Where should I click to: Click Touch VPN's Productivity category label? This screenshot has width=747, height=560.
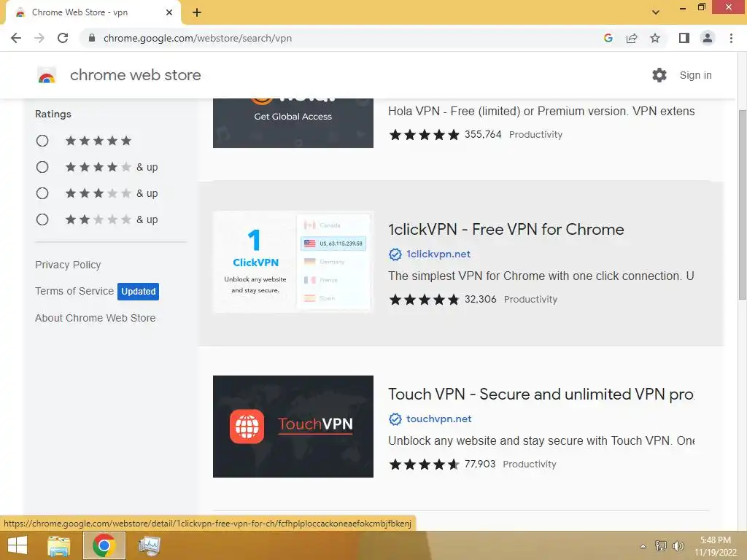click(x=530, y=464)
